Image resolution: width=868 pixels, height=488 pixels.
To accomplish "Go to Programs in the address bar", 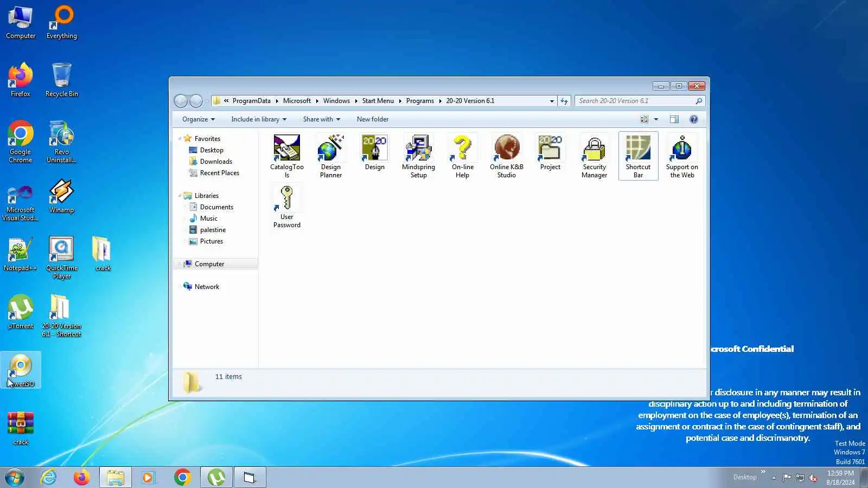I will pos(420,101).
